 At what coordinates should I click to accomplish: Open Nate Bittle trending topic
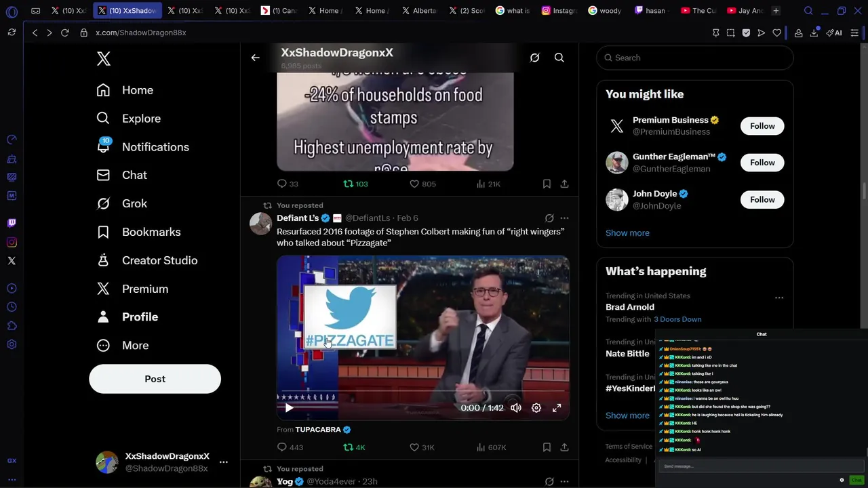627,354
